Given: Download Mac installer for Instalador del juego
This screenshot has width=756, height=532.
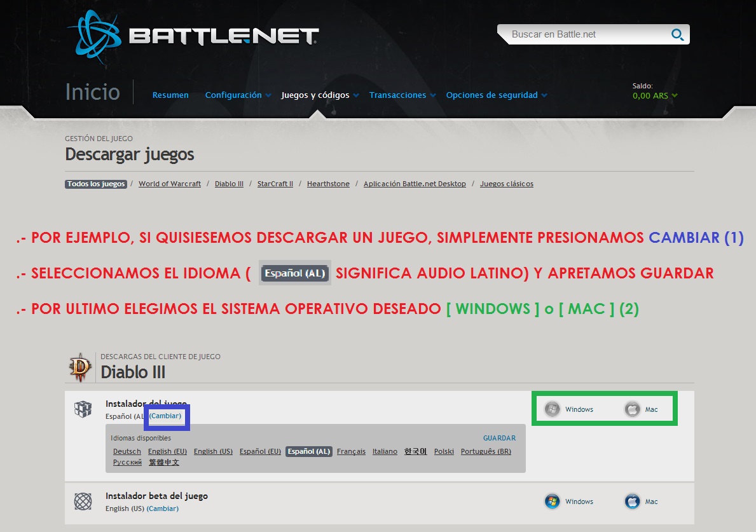Looking at the screenshot, I should point(642,409).
